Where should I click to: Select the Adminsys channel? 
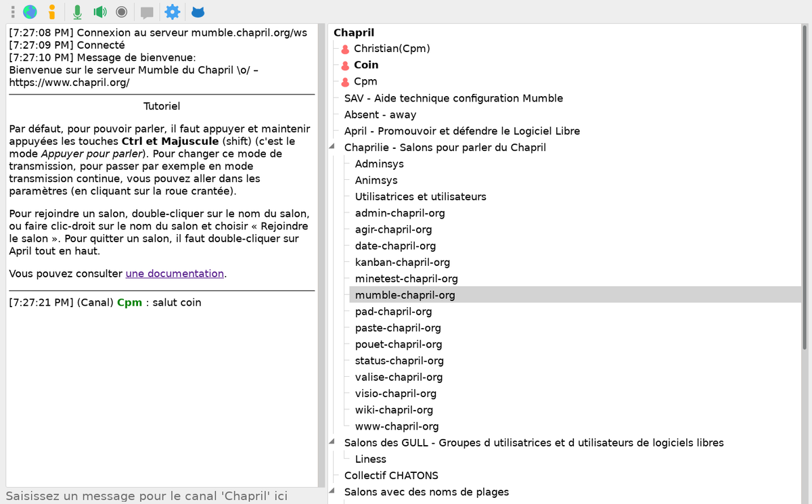tap(380, 164)
